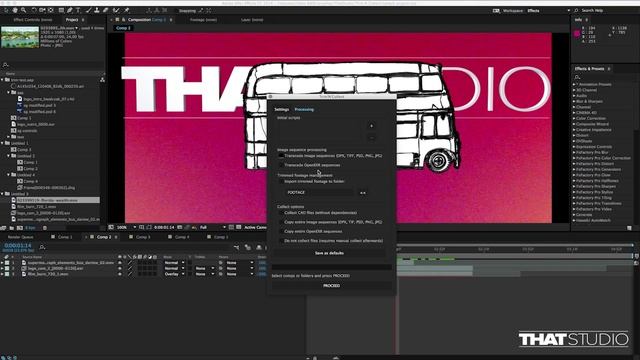
Task: Select the Roto Brush tool
Action: pyautogui.click(x=116, y=10)
